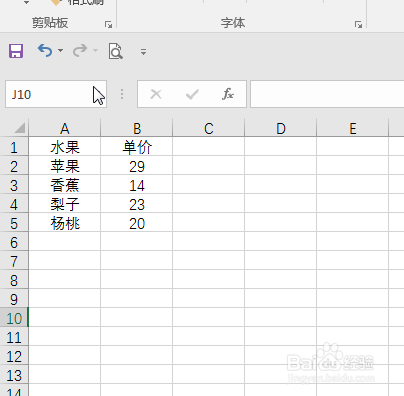Open Insert Function fx button

click(228, 94)
